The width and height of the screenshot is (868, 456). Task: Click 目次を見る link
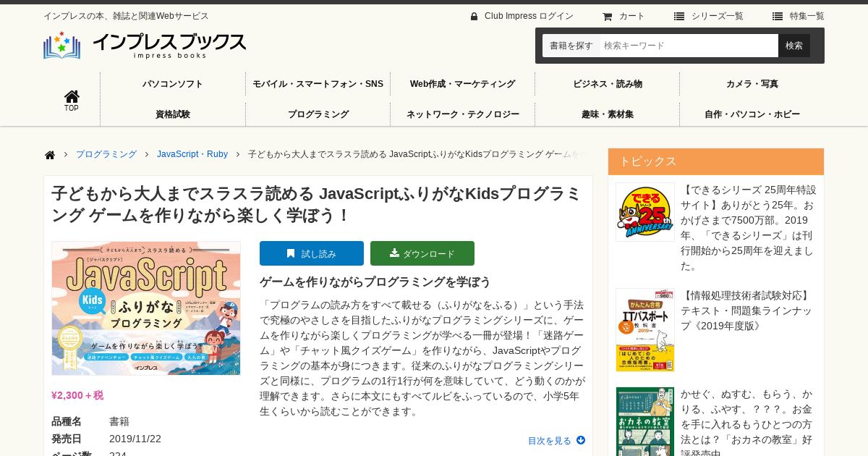(x=550, y=441)
